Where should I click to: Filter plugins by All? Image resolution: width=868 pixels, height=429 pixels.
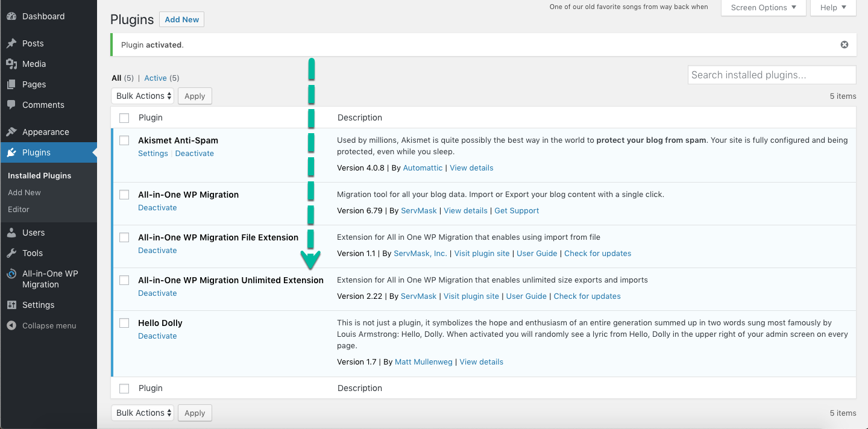[x=116, y=78]
